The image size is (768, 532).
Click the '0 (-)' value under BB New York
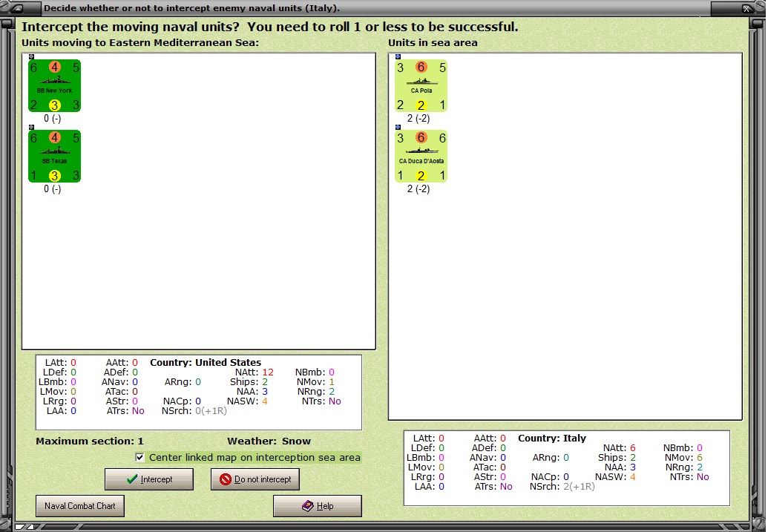click(x=53, y=119)
